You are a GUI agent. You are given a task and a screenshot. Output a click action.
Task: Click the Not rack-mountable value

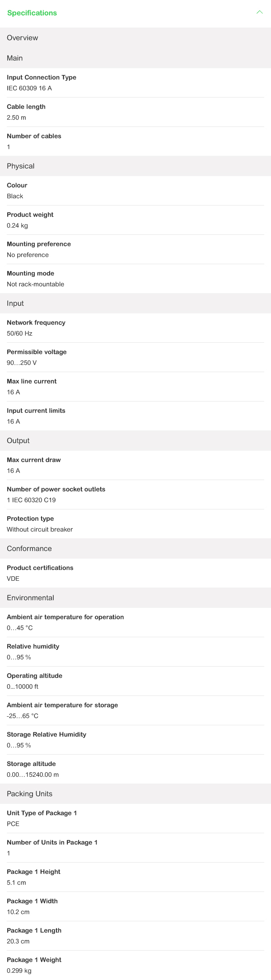[35, 284]
